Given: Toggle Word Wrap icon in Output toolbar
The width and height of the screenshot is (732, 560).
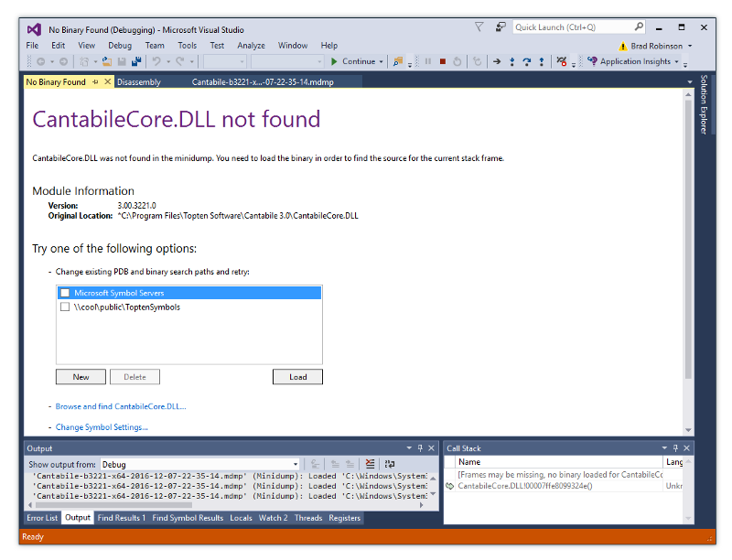Looking at the screenshot, I should tap(390, 464).
